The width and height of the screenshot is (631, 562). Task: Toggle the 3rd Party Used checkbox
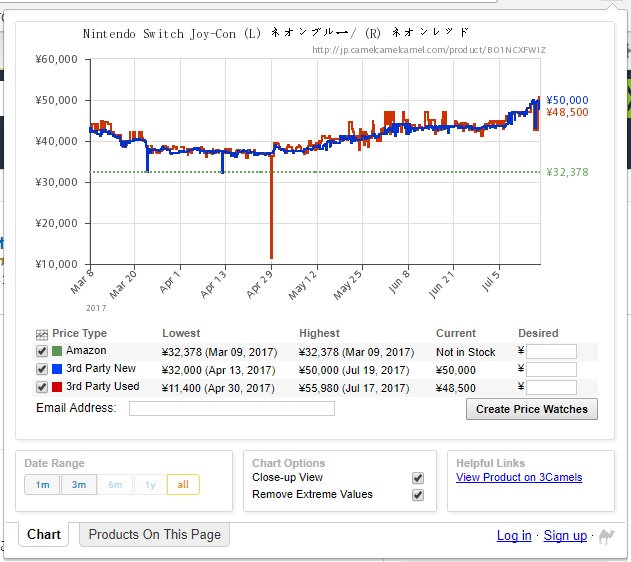click(x=42, y=387)
